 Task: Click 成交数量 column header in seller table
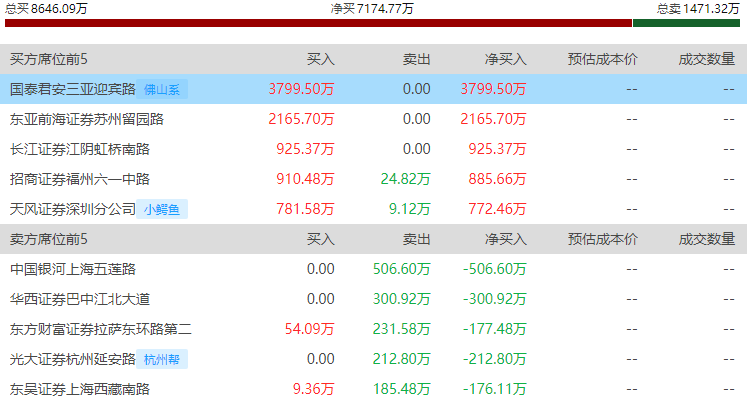tap(707, 239)
